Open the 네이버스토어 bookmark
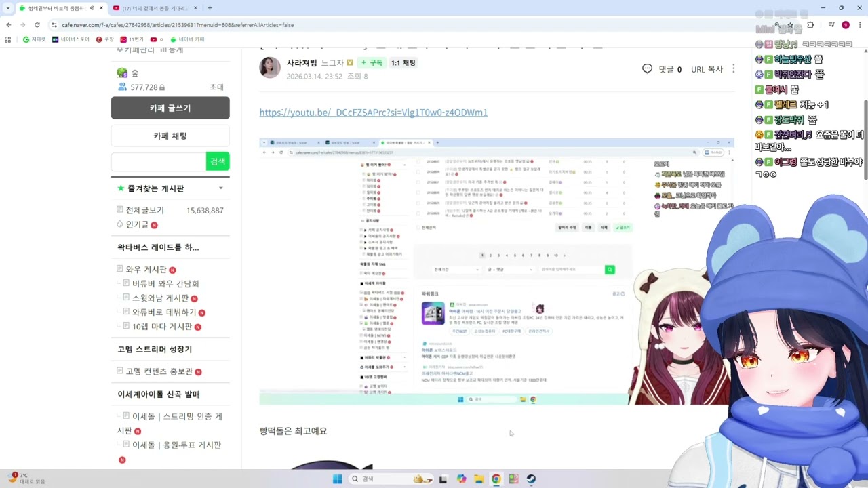 point(71,39)
